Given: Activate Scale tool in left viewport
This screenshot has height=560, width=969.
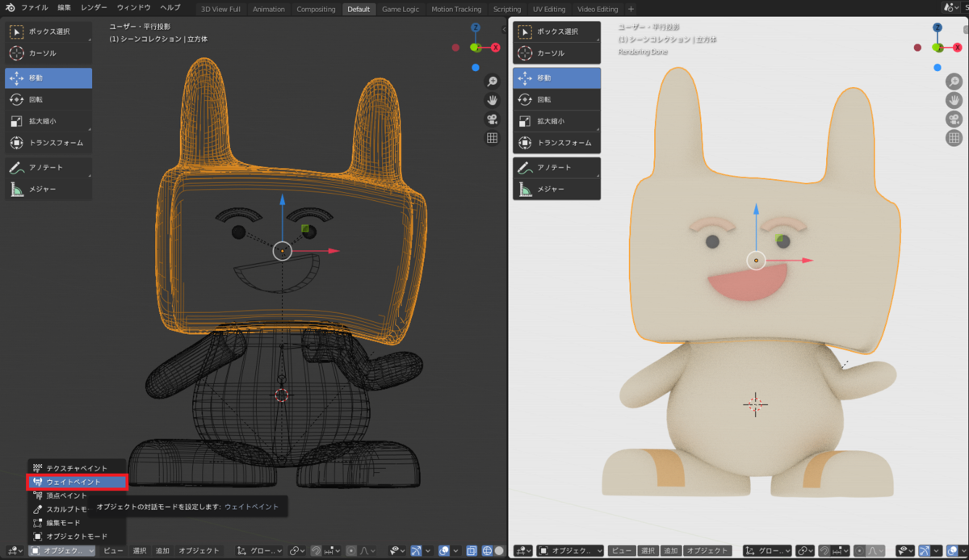Looking at the screenshot, I should pos(48,121).
